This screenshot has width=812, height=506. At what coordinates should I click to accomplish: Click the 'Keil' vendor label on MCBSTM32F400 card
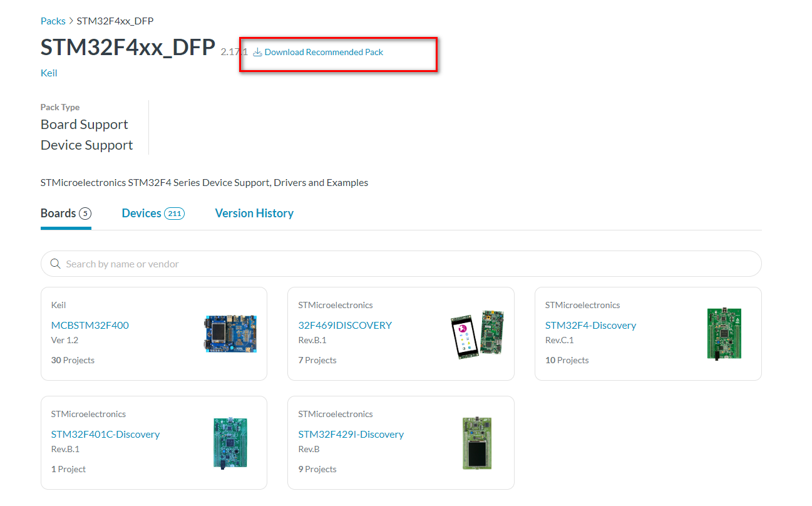pos(58,305)
